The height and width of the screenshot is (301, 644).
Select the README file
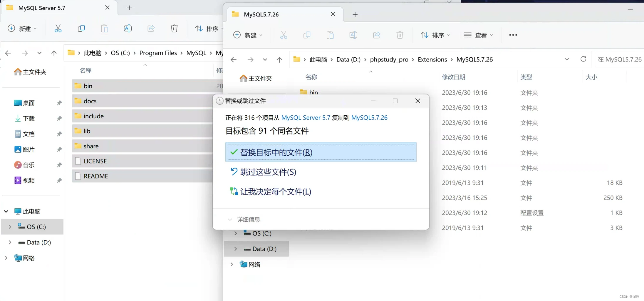(142, 176)
